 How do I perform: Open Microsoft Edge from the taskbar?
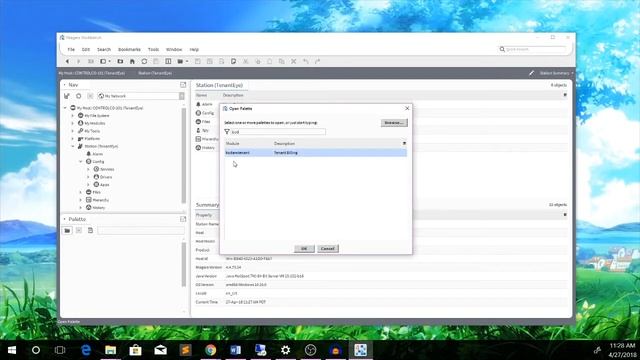coord(86,350)
